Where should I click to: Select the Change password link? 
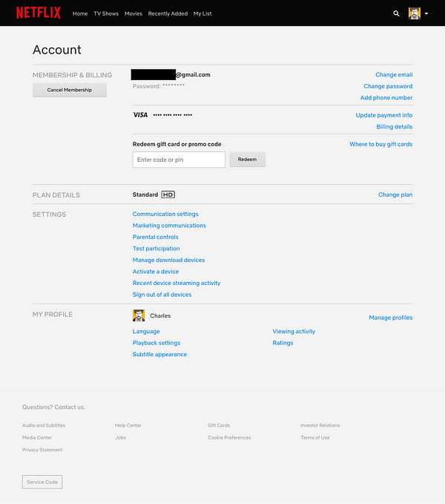point(388,87)
